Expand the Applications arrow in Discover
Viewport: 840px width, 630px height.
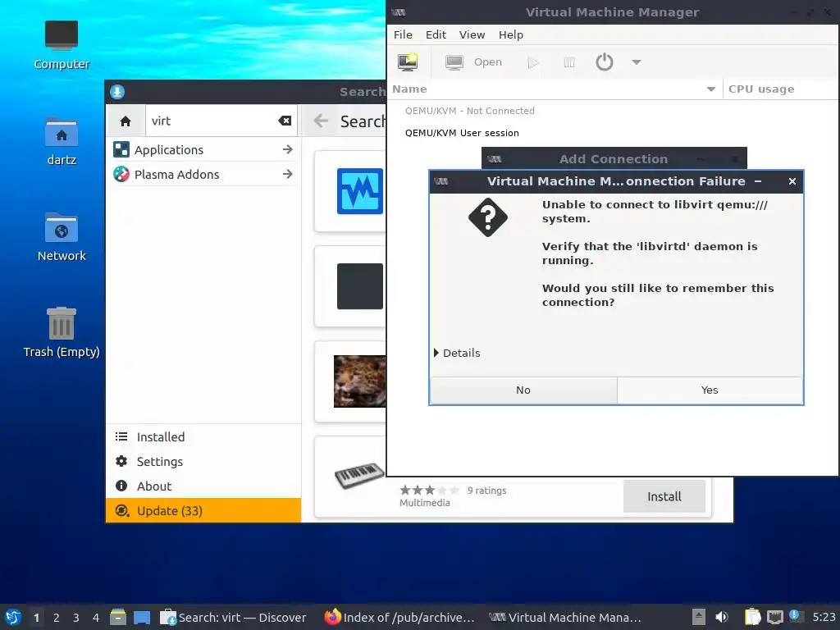pyautogui.click(x=288, y=149)
